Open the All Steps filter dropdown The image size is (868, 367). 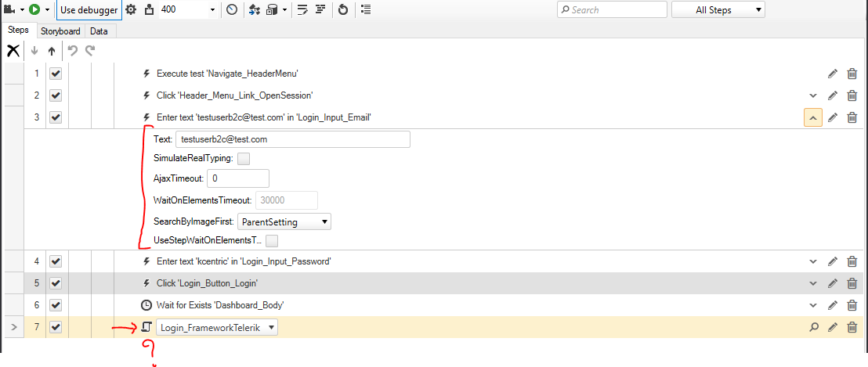[718, 10]
